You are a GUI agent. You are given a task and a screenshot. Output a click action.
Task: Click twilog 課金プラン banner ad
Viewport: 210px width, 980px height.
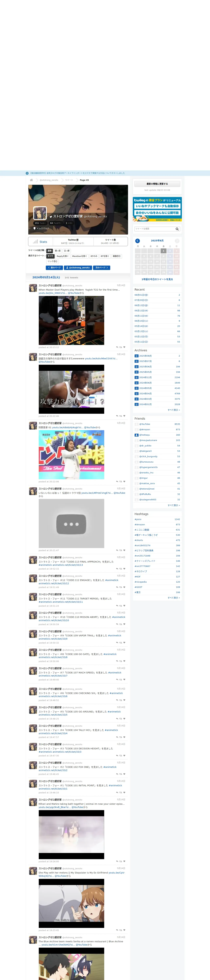pyautogui.click(x=157, y=209)
